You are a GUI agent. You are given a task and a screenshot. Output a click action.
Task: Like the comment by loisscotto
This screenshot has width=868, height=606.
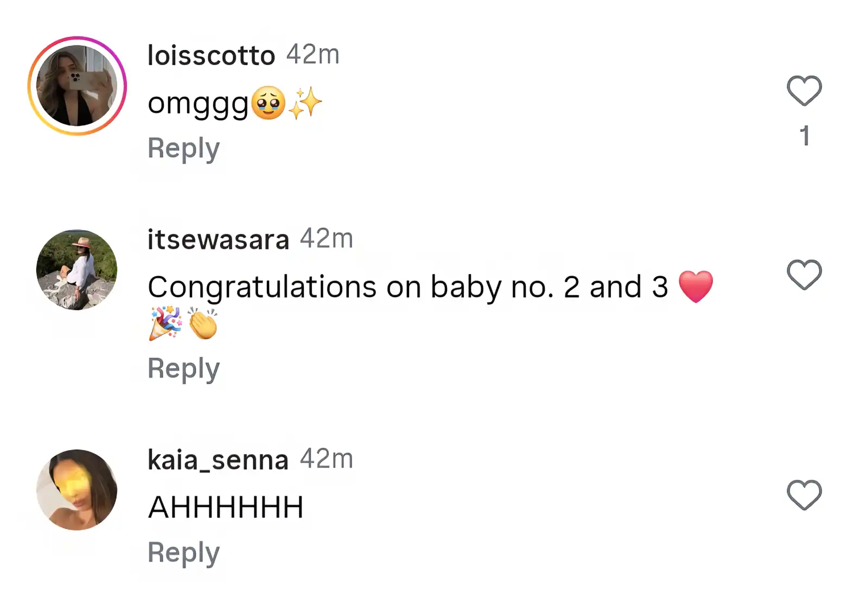point(804,91)
